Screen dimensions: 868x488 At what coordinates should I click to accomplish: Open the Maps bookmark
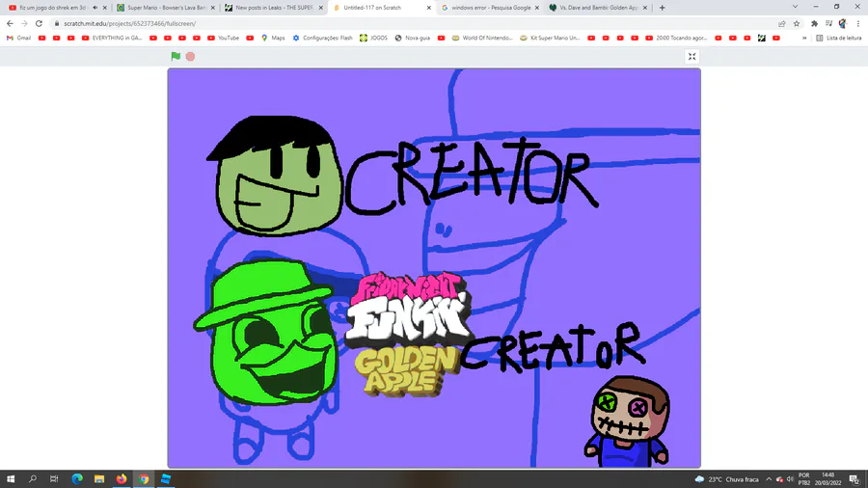(273, 39)
